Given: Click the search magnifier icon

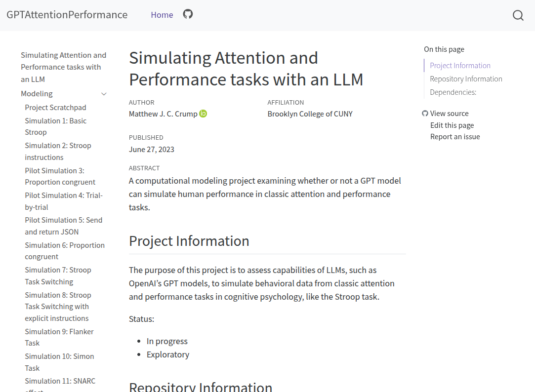Looking at the screenshot, I should pos(518,15).
